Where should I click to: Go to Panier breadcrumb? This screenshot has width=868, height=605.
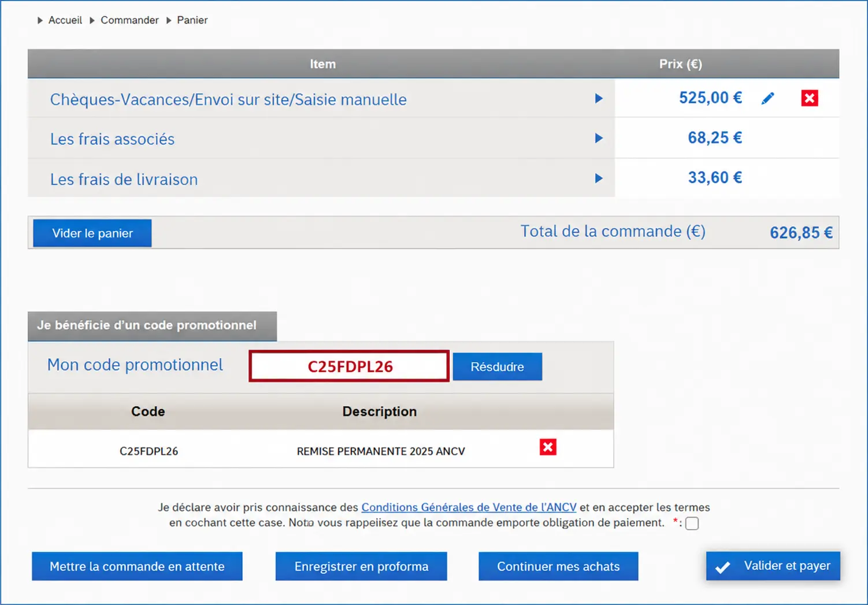pos(192,20)
